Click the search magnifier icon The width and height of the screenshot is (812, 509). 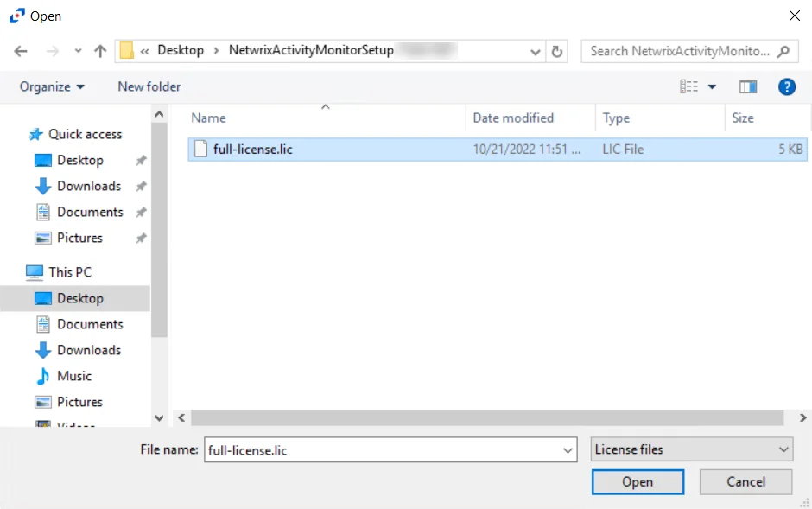pyautogui.click(x=783, y=51)
